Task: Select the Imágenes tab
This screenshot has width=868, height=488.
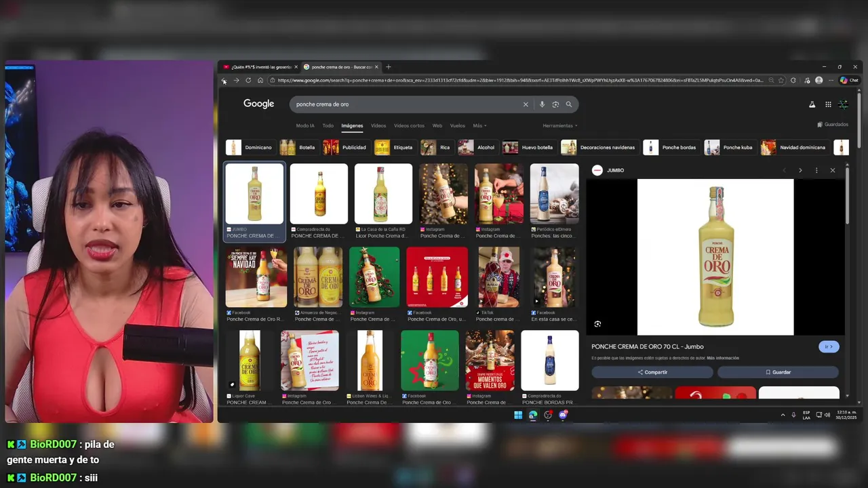Action: pyautogui.click(x=352, y=125)
